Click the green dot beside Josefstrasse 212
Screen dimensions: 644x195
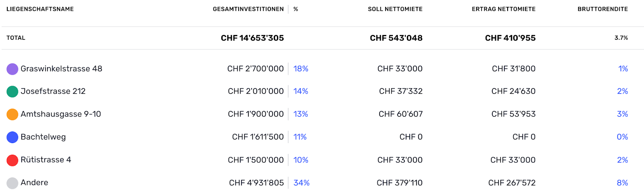[x=12, y=92]
